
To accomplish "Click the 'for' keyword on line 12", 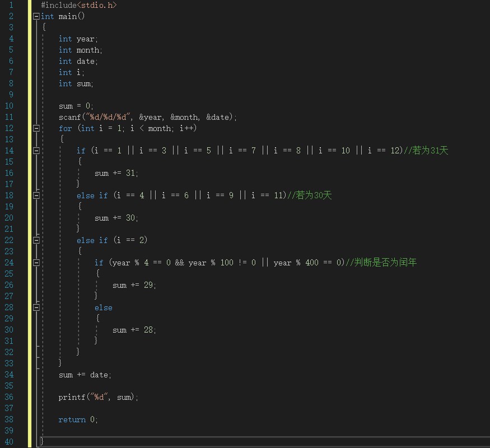I will pyautogui.click(x=66, y=128).
